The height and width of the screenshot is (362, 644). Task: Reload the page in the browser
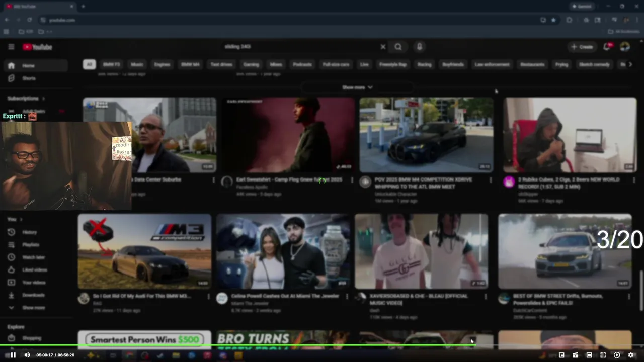(30, 20)
